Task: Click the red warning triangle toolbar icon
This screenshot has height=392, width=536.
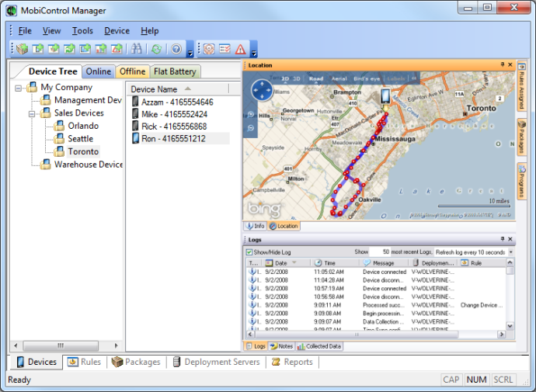Action: pos(241,49)
